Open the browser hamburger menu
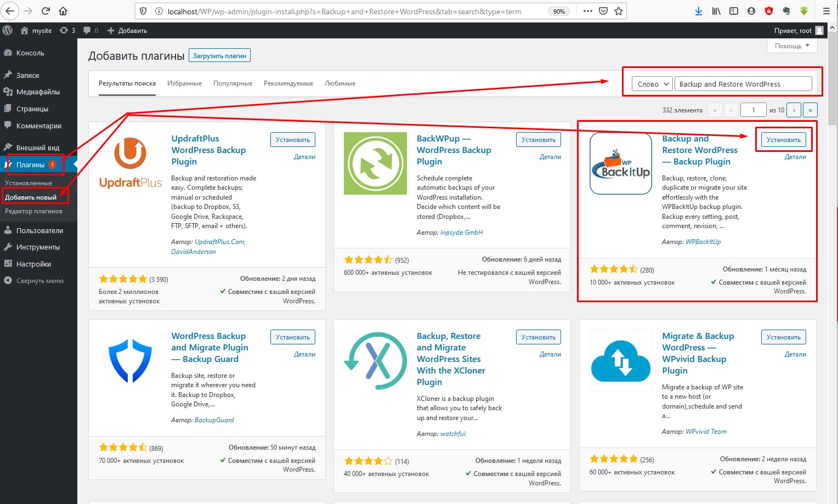The image size is (838, 504). click(826, 11)
